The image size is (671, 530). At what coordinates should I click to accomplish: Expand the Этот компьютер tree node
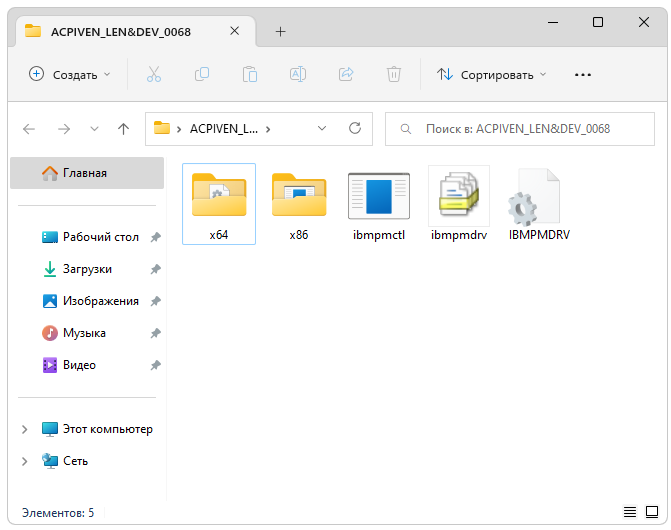tap(24, 429)
